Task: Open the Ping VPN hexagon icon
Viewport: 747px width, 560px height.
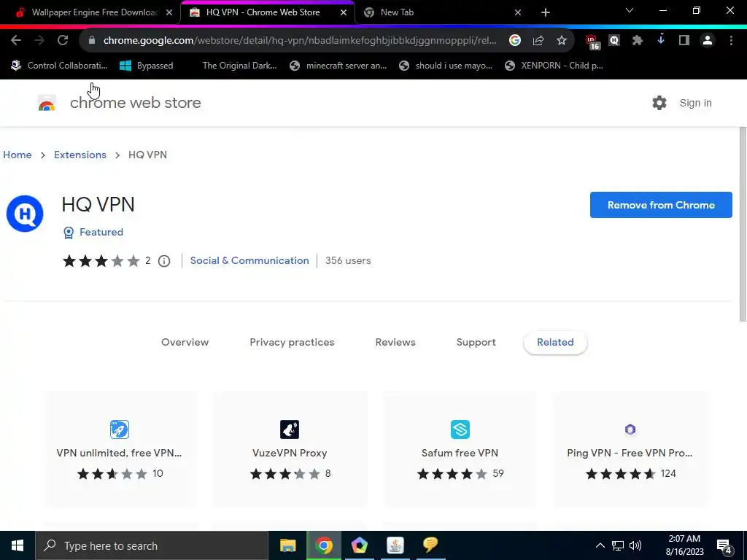Action: [x=630, y=429]
